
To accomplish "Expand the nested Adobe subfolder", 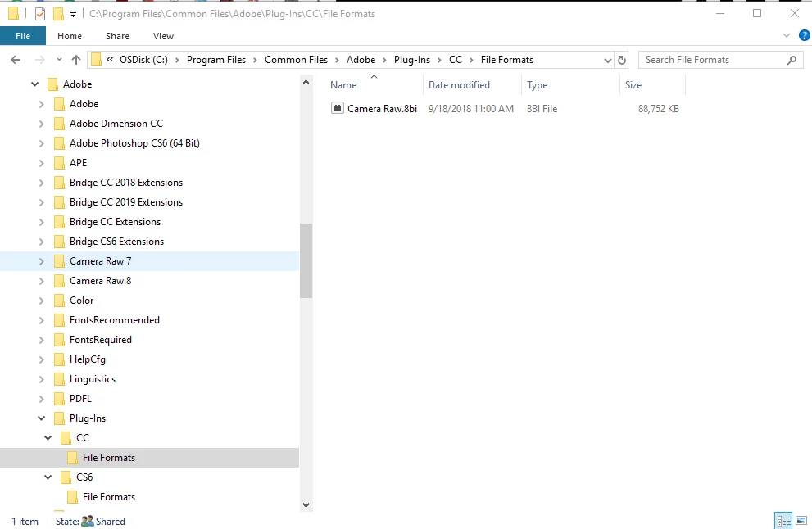I will point(42,104).
